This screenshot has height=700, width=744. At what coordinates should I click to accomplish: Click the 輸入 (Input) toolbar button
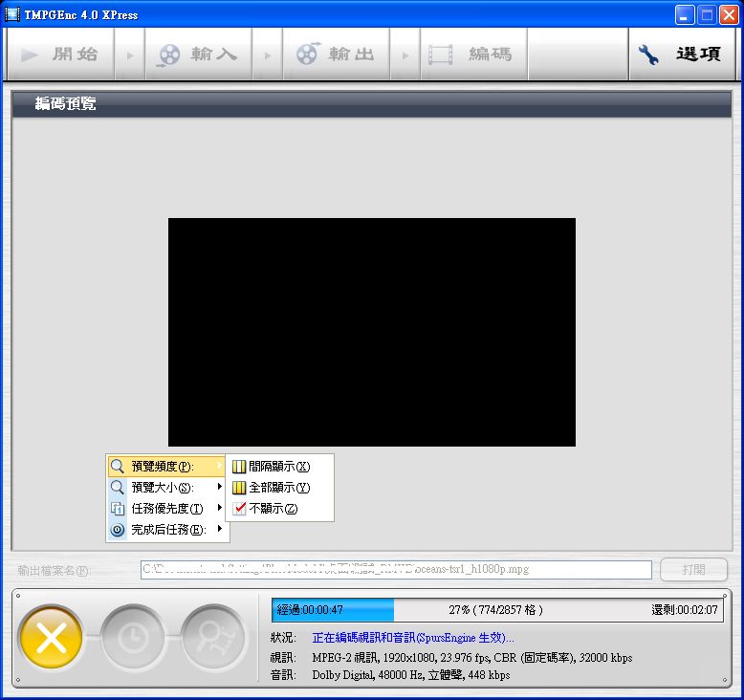pyautogui.click(x=198, y=55)
